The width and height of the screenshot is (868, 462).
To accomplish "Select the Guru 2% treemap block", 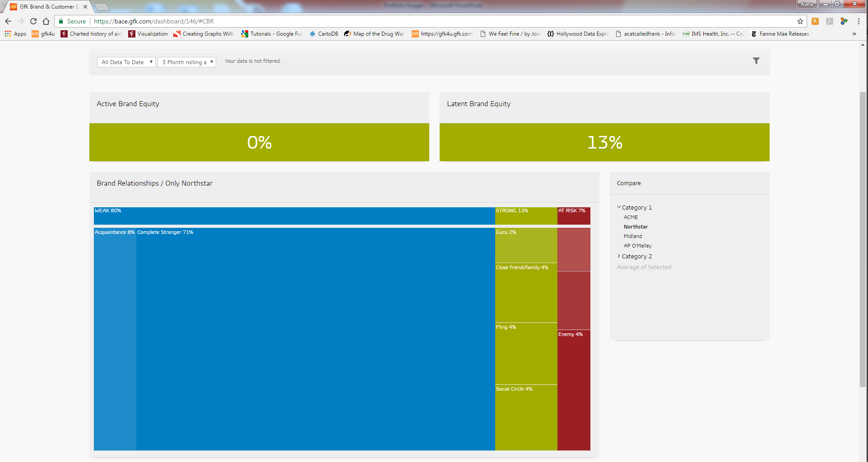I will coord(526,245).
